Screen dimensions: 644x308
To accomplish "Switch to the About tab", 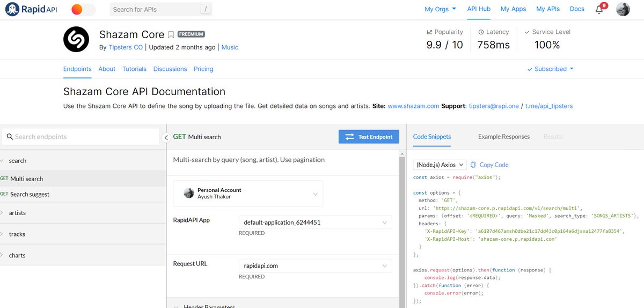I will [107, 69].
